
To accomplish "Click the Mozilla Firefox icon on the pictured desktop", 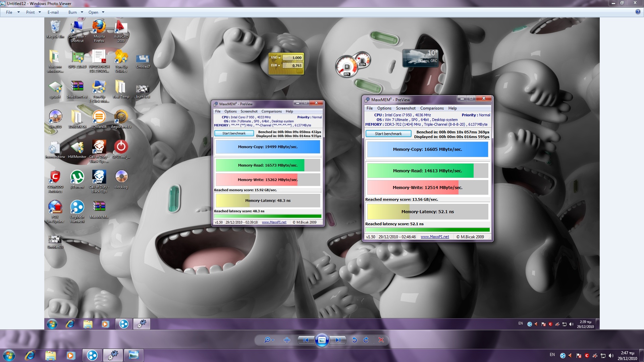I will click(99, 31).
